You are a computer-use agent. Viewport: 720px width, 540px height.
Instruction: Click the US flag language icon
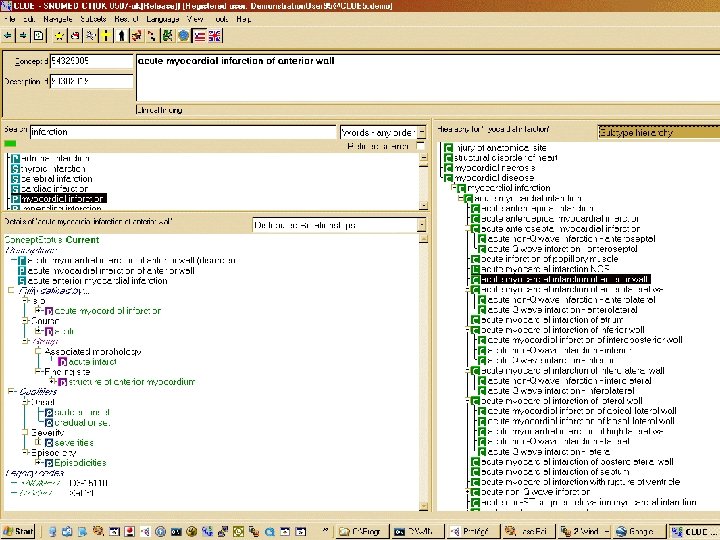(199, 35)
